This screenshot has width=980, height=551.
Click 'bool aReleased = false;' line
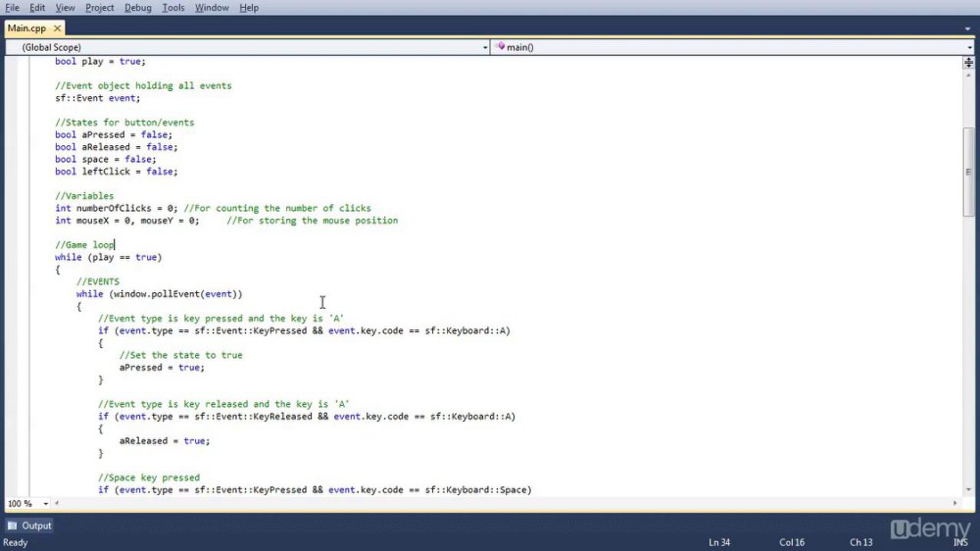coord(117,147)
